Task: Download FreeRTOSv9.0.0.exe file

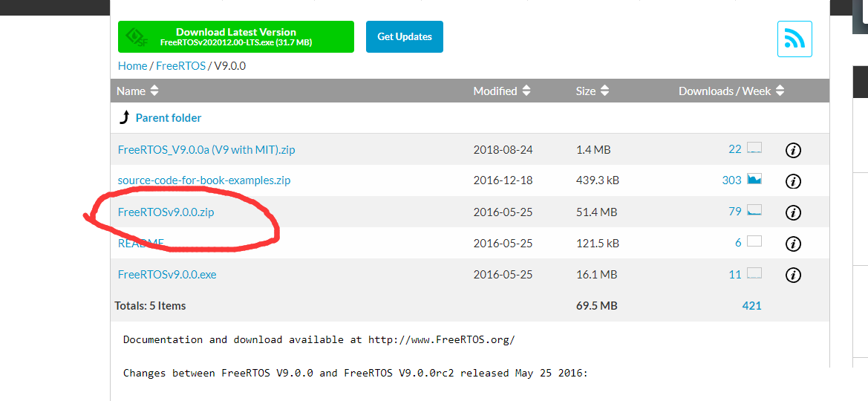Action: pos(167,274)
